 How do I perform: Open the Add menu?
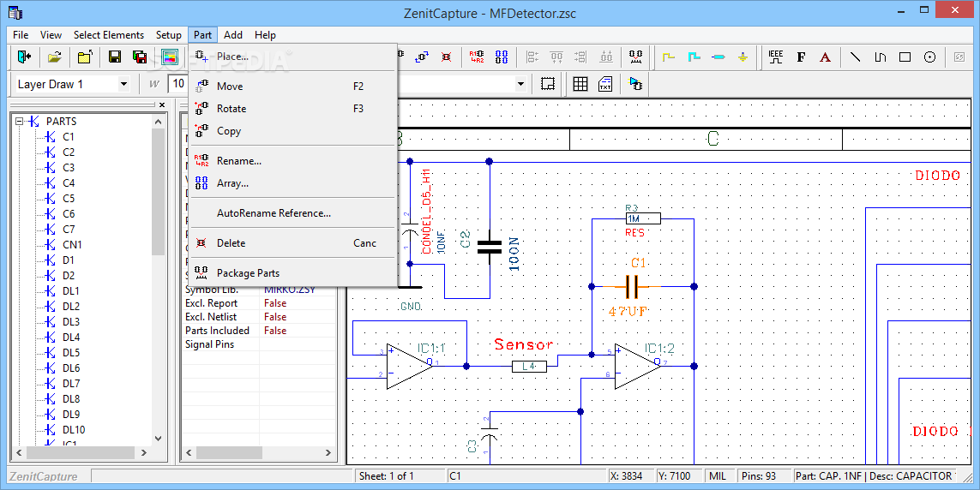(x=233, y=35)
